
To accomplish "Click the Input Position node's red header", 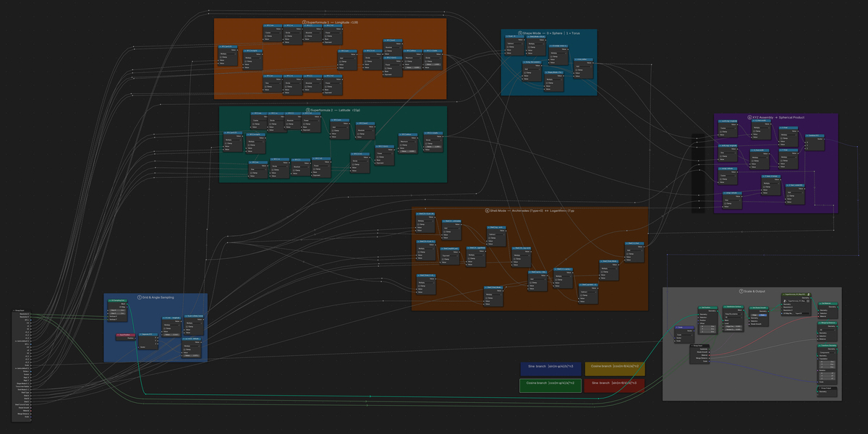I will coord(126,335).
